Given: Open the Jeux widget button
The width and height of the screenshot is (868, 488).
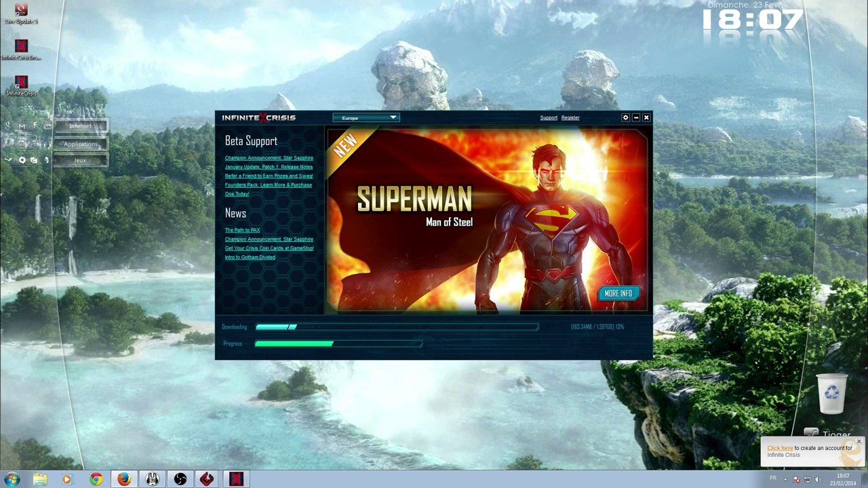Looking at the screenshot, I should (x=80, y=161).
